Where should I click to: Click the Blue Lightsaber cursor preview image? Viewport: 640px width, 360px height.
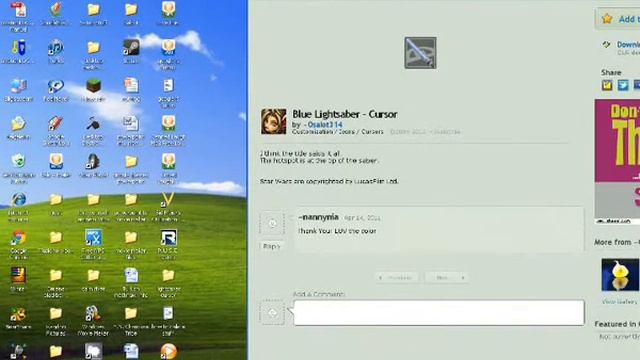click(x=420, y=53)
